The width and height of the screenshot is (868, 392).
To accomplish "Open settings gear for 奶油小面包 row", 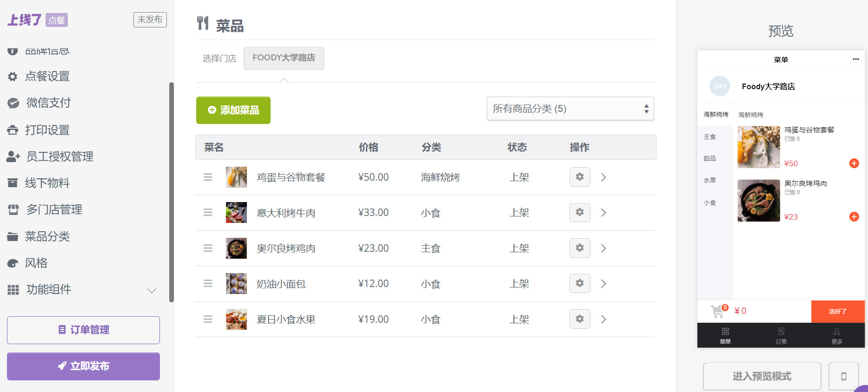I will click(580, 283).
